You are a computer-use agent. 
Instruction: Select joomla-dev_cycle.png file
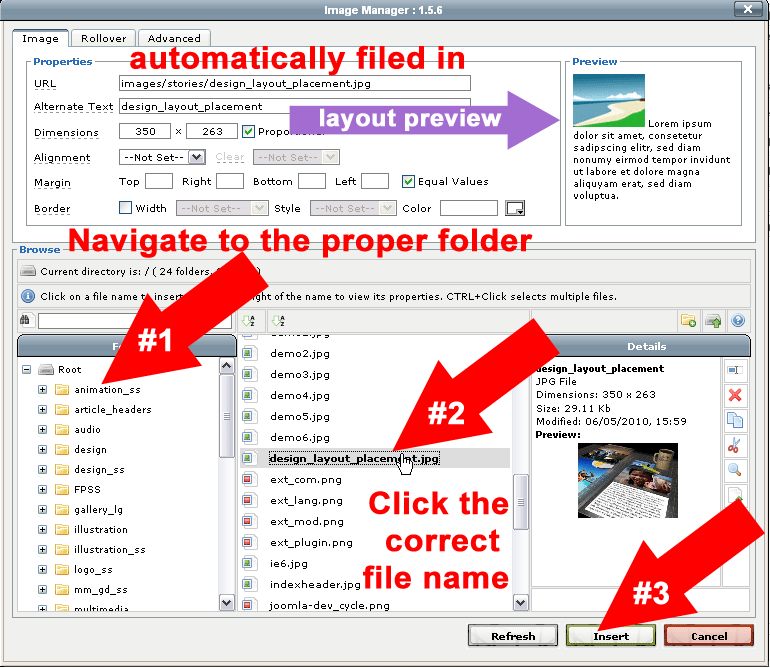pyautogui.click(x=330, y=605)
